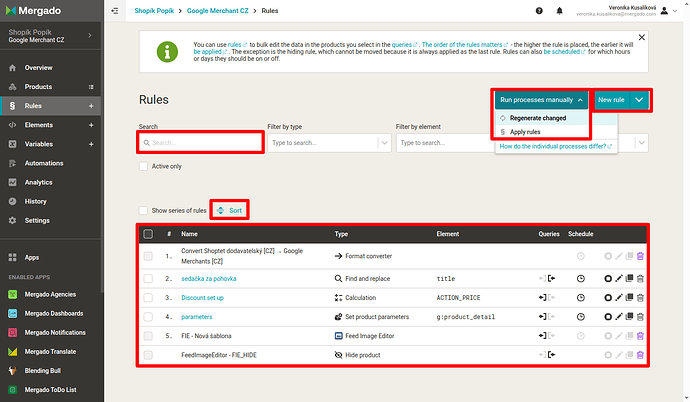690x402 pixels.
Task: Open the notifications bell icon
Action: [x=559, y=11]
